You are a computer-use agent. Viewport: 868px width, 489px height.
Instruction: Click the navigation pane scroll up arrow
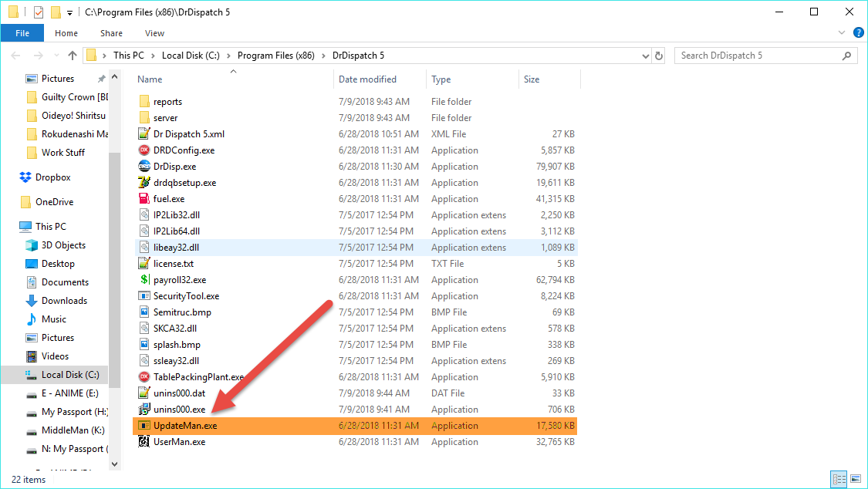(x=115, y=77)
